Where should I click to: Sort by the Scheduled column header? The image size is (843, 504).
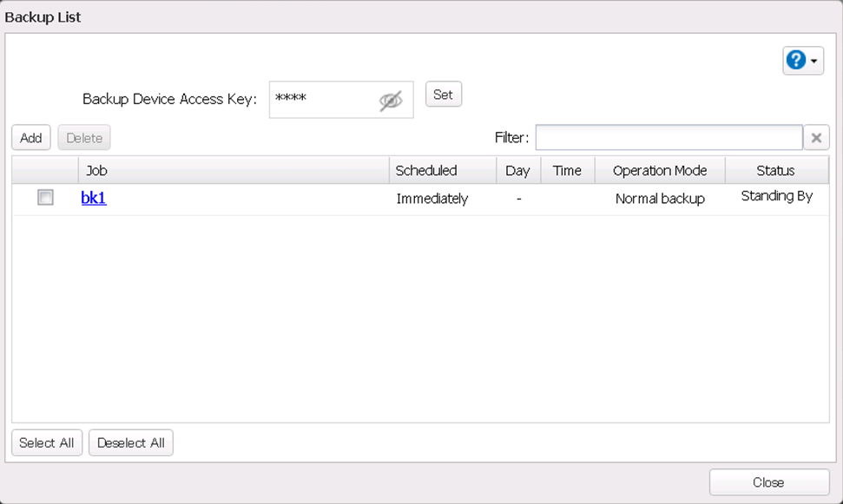(442, 170)
